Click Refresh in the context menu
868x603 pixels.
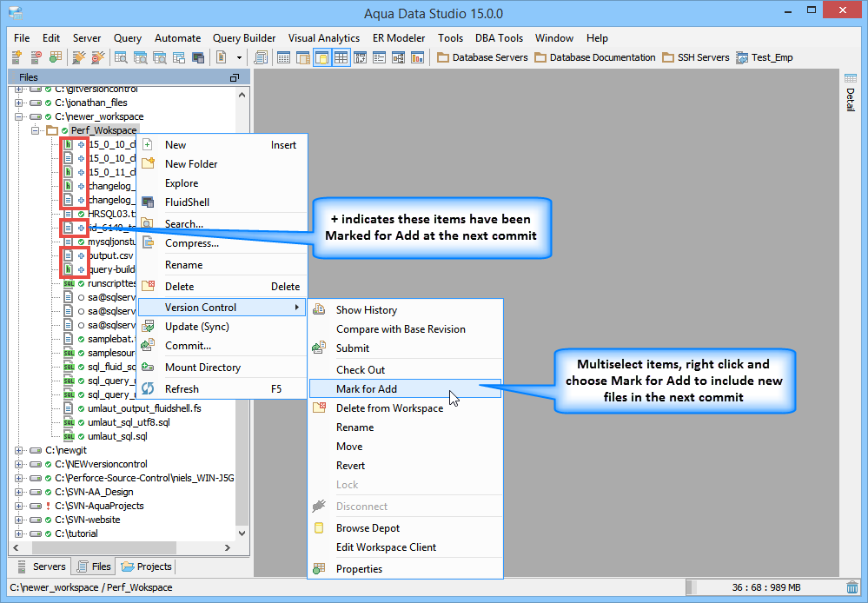[x=222, y=388]
